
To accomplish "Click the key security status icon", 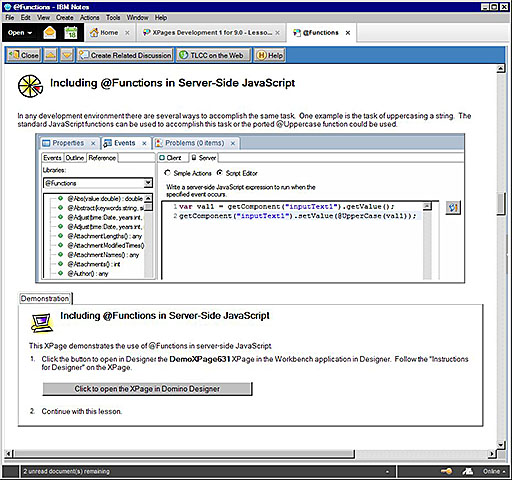I will [446, 471].
